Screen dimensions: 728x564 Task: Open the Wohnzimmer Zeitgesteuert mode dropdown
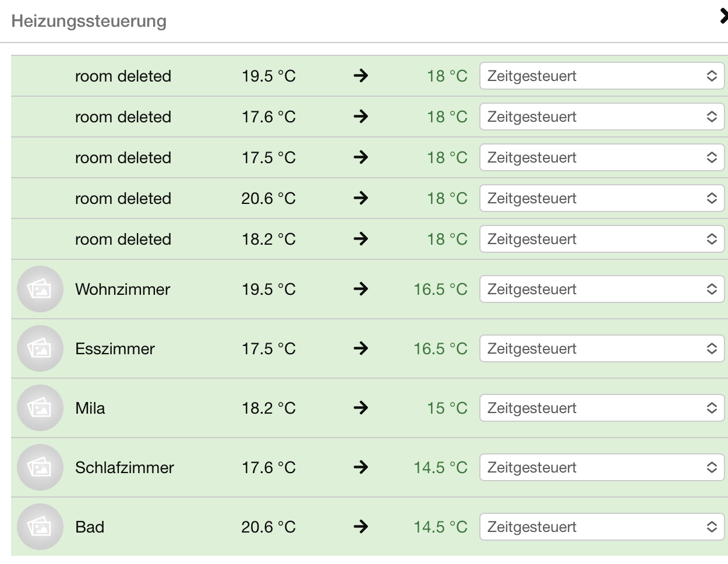tap(602, 289)
